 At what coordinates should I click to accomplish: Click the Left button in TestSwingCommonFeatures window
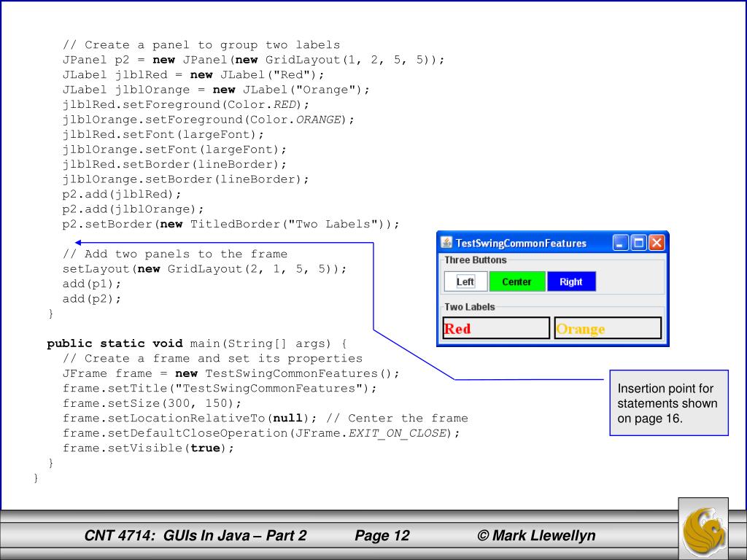click(x=465, y=281)
